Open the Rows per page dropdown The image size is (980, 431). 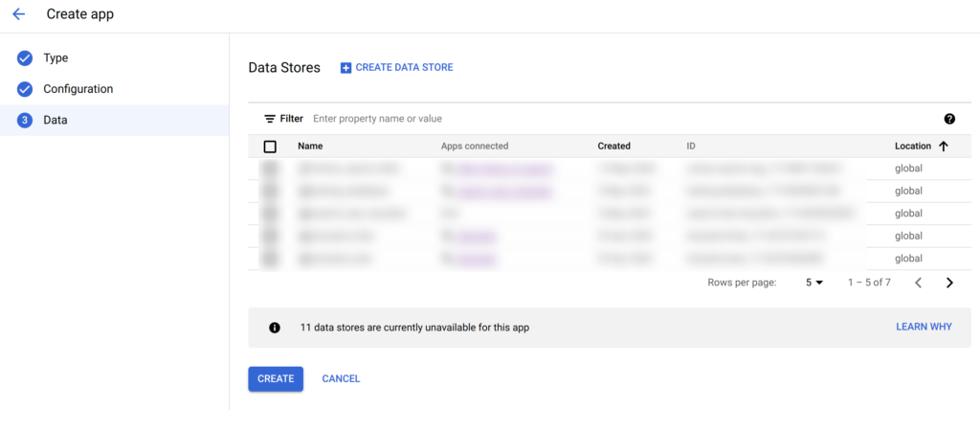pyautogui.click(x=814, y=283)
